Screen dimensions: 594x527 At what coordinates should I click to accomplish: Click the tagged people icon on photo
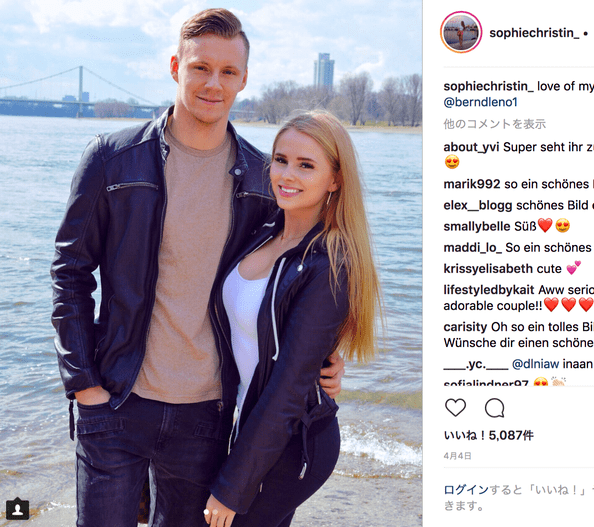click(x=17, y=509)
